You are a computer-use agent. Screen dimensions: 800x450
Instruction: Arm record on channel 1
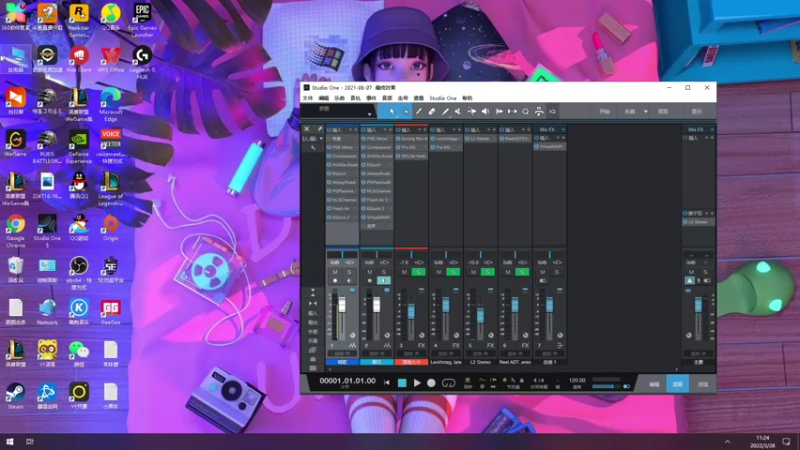click(x=335, y=281)
